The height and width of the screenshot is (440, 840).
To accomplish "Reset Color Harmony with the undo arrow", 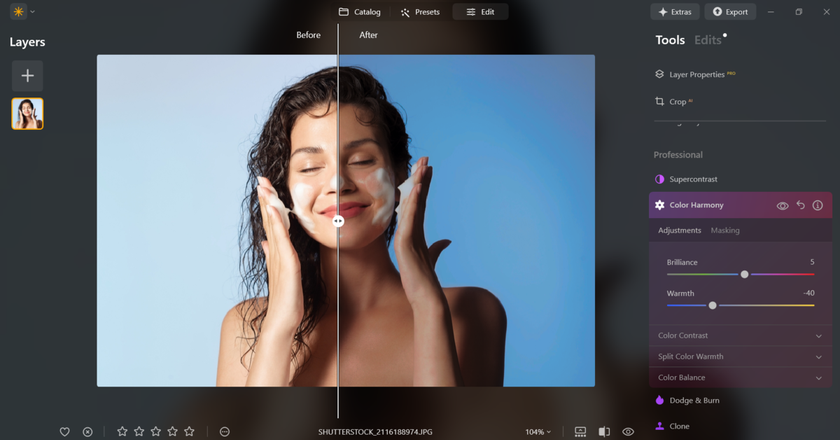I will click(800, 205).
